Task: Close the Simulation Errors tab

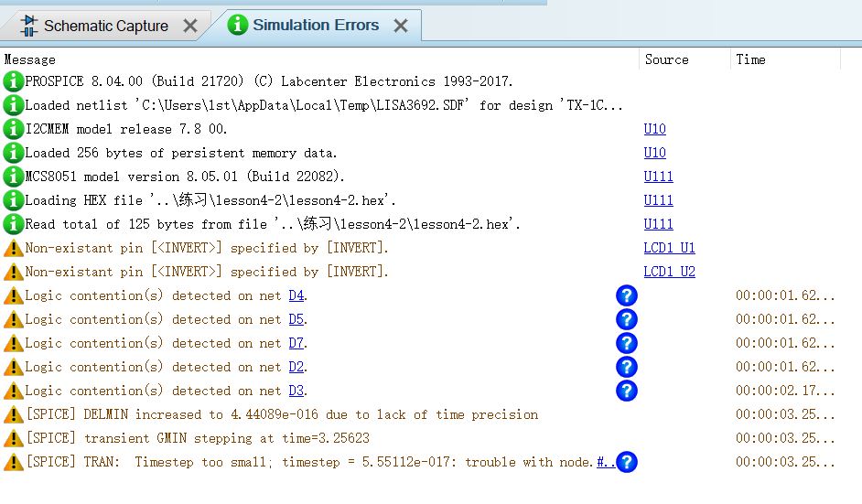Action: [401, 26]
